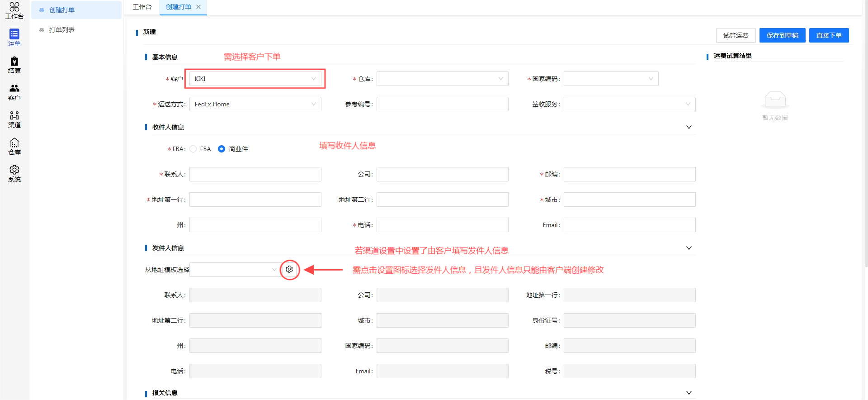The image size is (868, 400).
Task: Open the 结算 settlement sidebar icon
Action: tap(14, 65)
